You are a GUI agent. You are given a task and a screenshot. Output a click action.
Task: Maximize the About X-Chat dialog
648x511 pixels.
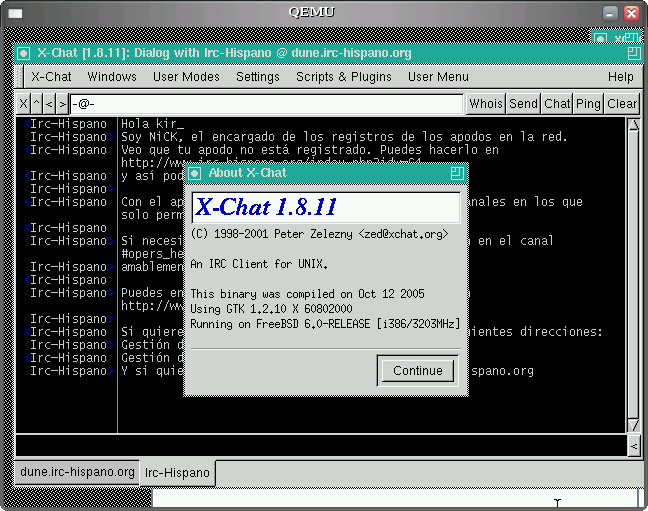tap(457, 173)
